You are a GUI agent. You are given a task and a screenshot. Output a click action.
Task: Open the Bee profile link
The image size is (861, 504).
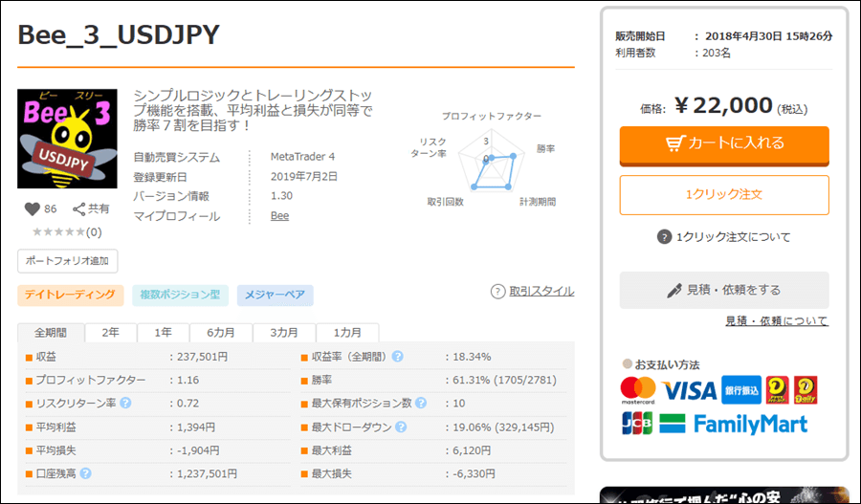click(x=279, y=216)
